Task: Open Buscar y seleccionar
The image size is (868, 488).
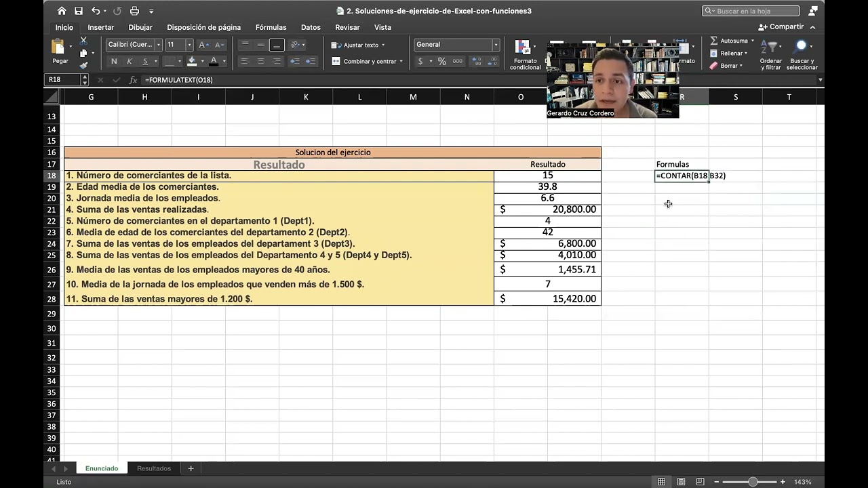Action: [x=802, y=54]
